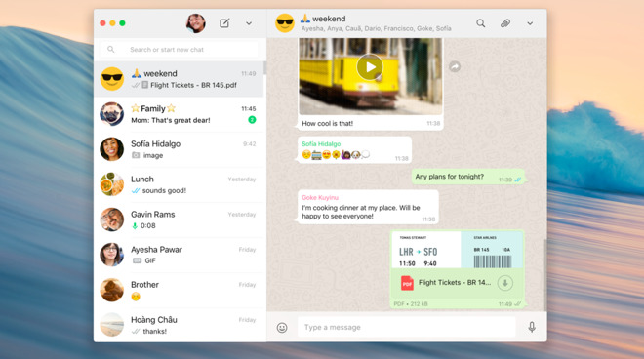644x359 pixels.
Task: Click the voice message mic icon in Gavin Rams row
Action: pyautogui.click(x=135, y=226)
